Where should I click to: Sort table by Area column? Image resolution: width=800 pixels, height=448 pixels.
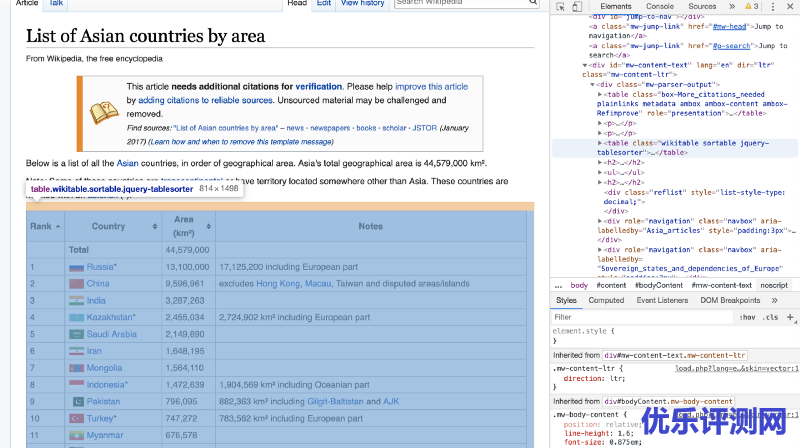tap(188, 226)
